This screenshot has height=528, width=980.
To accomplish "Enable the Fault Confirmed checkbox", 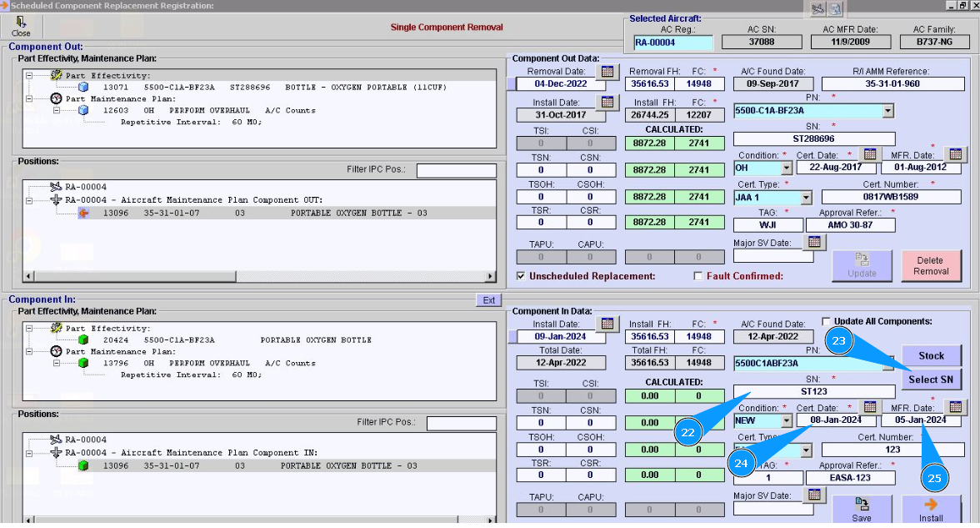I will (x=698, y=276).
